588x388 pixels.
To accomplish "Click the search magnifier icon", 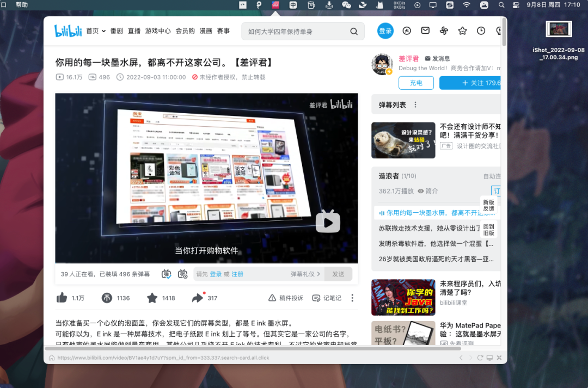I will [354, 32].
